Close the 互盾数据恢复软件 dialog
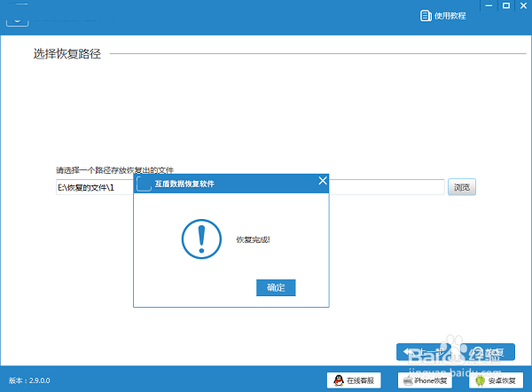 323,181
